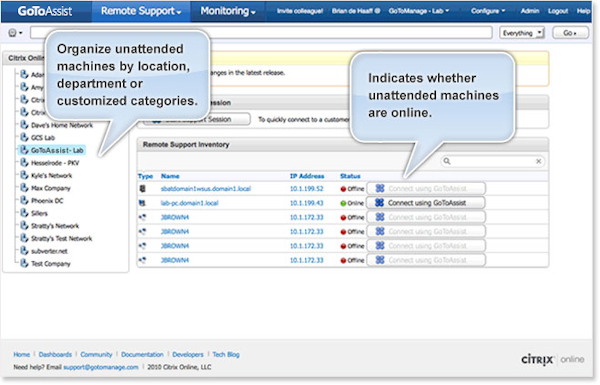Screen dimensions: 600x385
Task: Open the Remote Support menu
Action: pyautogui.click(x=141, y=11)
